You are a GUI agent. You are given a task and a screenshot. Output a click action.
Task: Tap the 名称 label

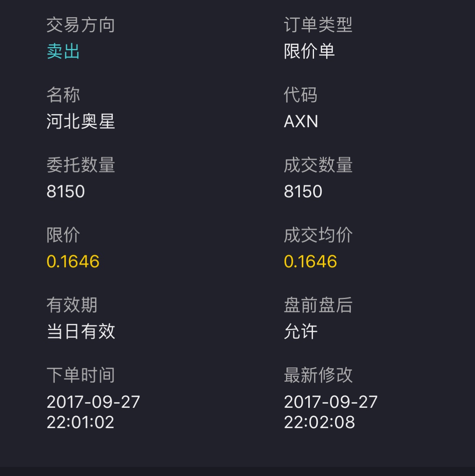(x=63, y=95)
